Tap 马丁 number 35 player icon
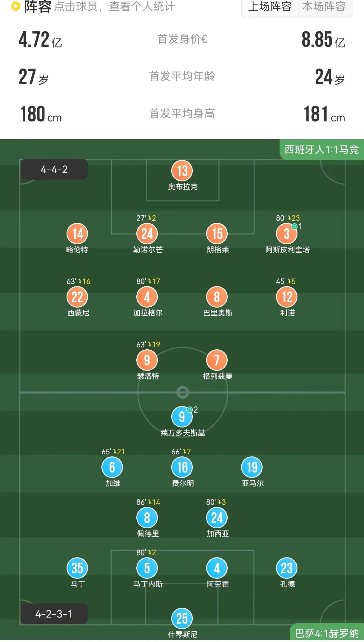Image resolution: width=364 pixels, height=642 pixels. pos(77,568)
